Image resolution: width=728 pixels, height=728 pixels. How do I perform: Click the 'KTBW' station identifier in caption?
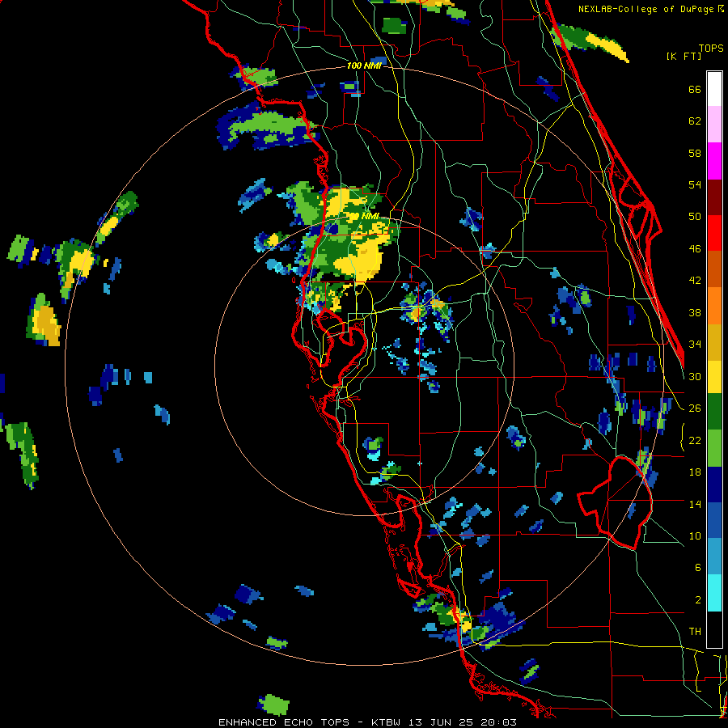click(387, 722)
